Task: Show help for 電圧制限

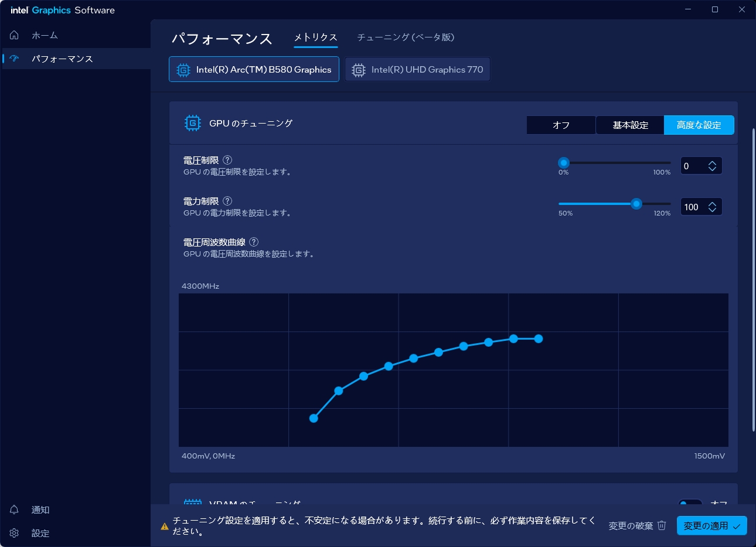Action: 227,160
